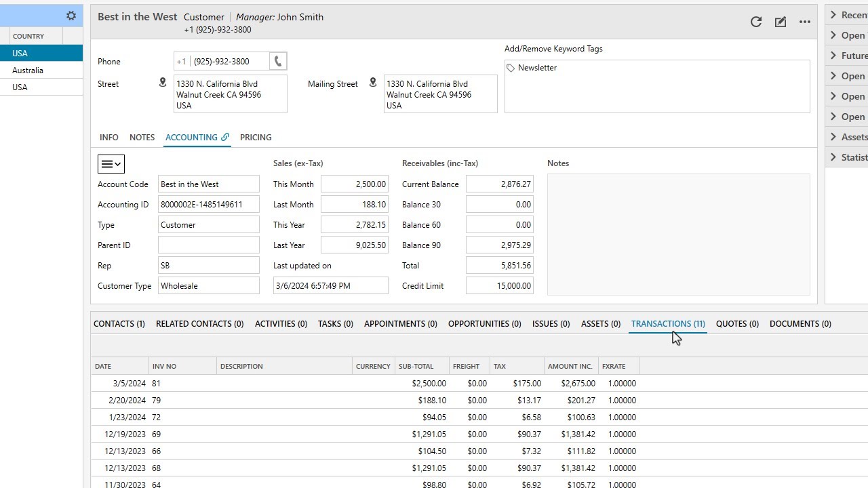This screenshot has height=488, width=868.
Task: Open the CONTACTS (1) tab
Action: (x=119, y=324)
